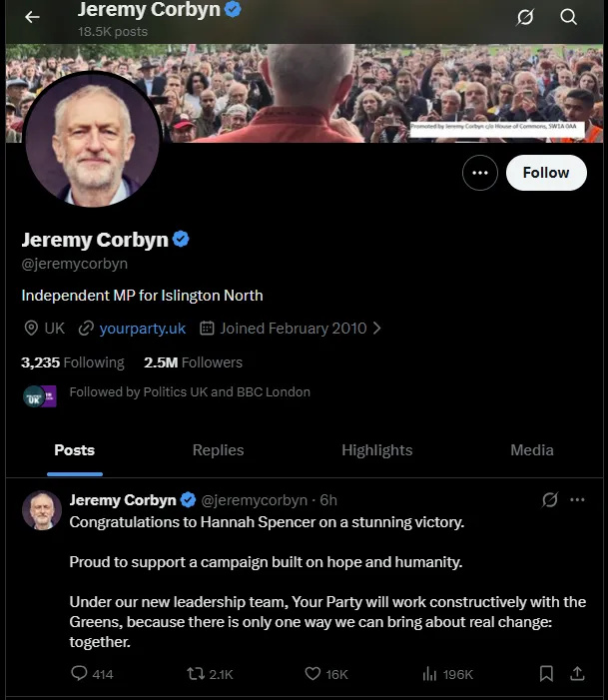This screenshot has width=608, height=700.
Task: Bookmark the Jeremy Corbyn post
Action: 546,674
